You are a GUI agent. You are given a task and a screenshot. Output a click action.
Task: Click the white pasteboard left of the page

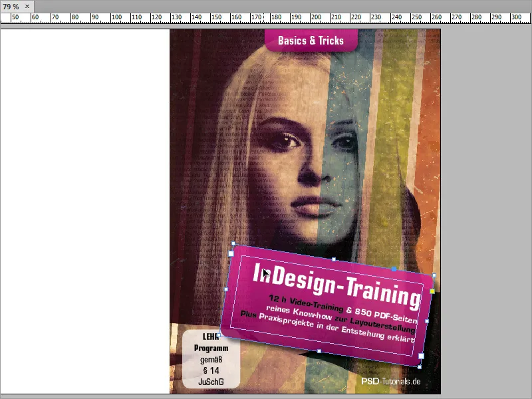[80, 199]
